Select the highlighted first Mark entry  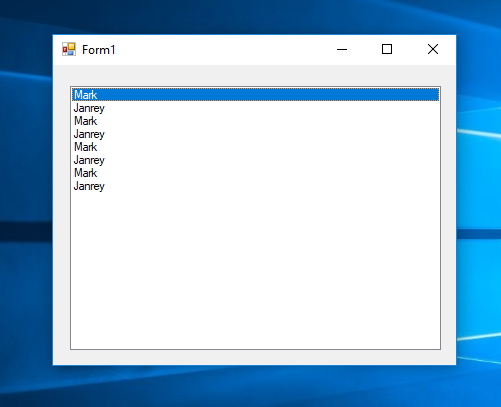click(255, 95)
